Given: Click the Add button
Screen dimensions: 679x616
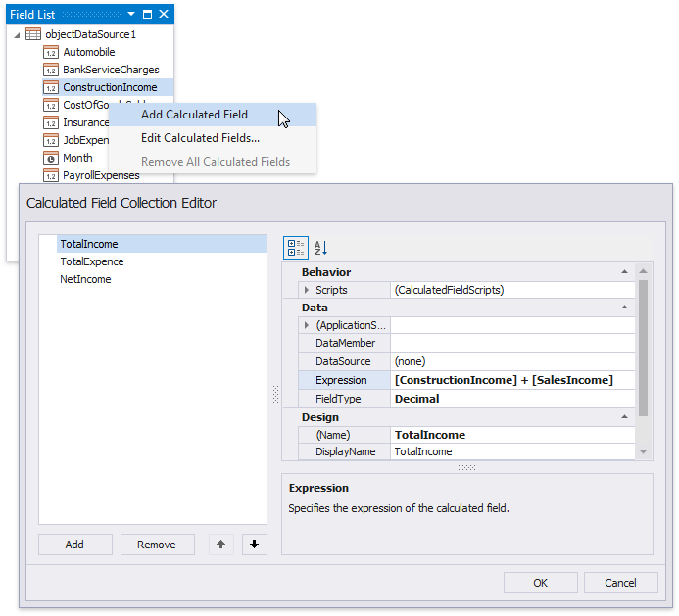Looking at the screenshot, I should [74, 545].
